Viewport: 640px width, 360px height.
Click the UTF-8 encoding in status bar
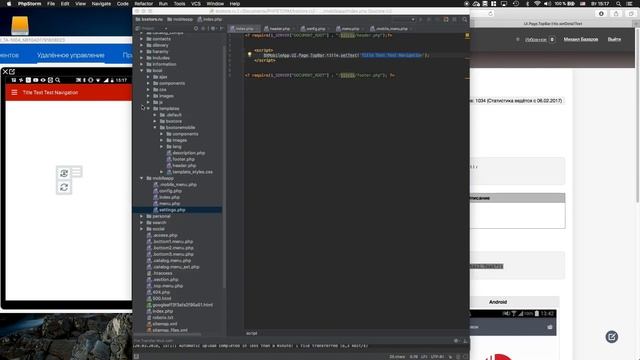437,356
